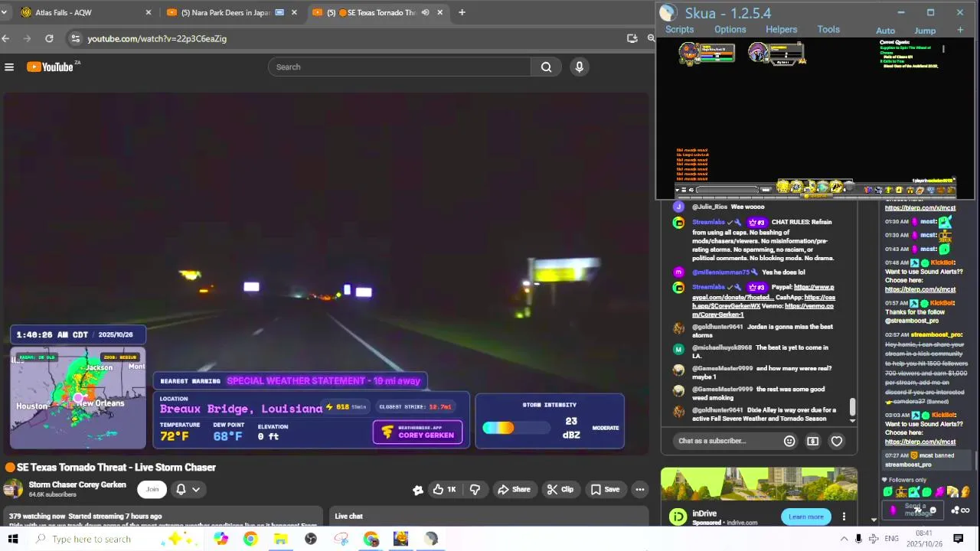Open notification options chevron next to bell
The image size is (980, 551).
pos(196,490)
